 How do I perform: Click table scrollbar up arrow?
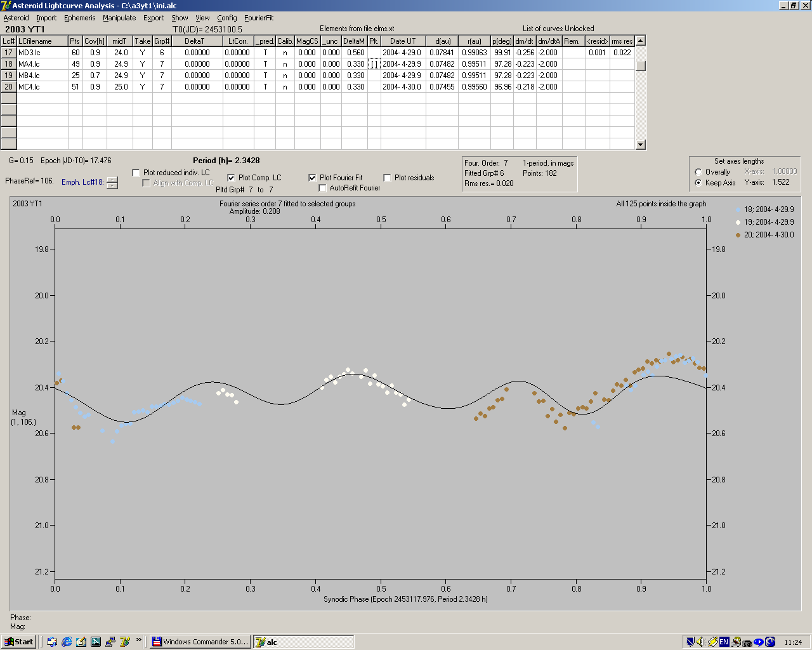point(641,41)
